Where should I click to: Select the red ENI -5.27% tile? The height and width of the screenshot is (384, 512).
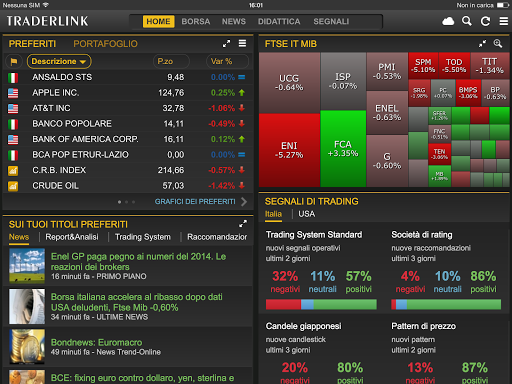pyautogui.click(x=289, y=150)
